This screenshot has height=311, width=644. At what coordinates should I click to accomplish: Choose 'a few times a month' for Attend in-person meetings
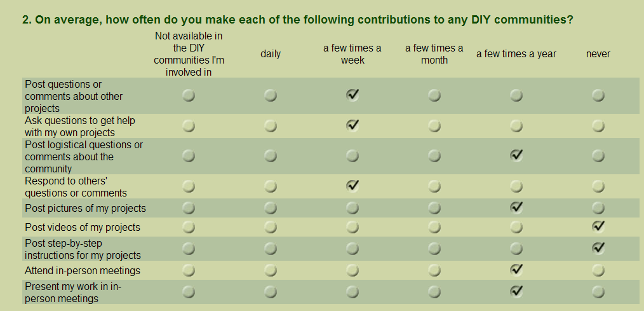434,270
